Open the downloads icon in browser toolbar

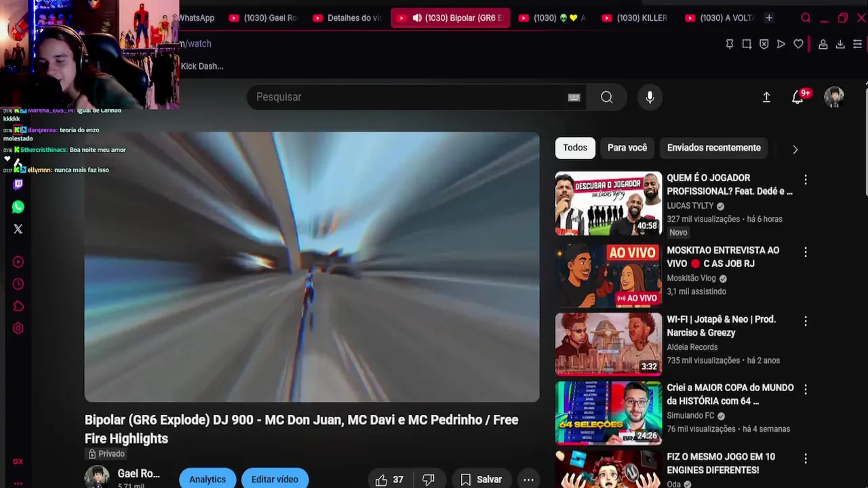click(x=840, y=44)
